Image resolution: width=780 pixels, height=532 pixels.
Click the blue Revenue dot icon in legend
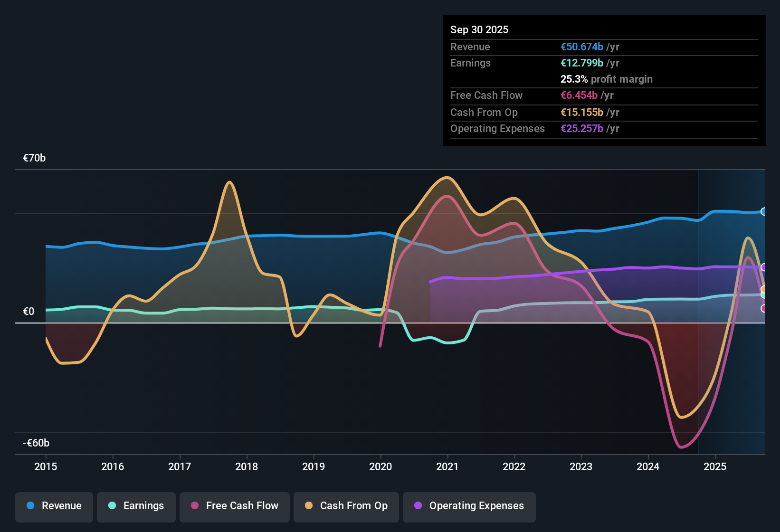[x=29, y=506]
